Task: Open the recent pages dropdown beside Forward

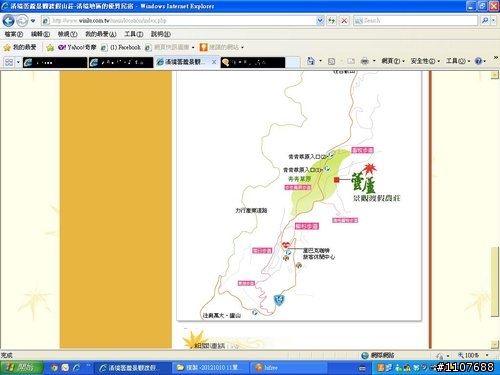Action: tap(33, 21)
